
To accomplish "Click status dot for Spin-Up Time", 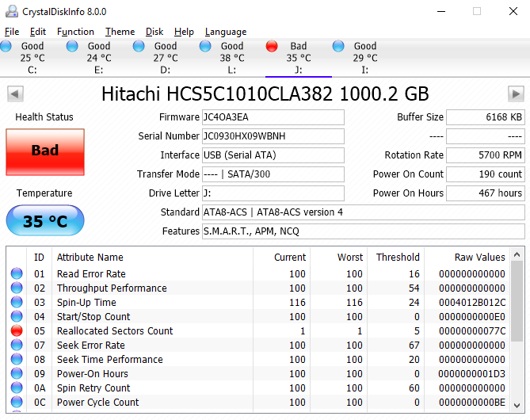I will (17, 302).
